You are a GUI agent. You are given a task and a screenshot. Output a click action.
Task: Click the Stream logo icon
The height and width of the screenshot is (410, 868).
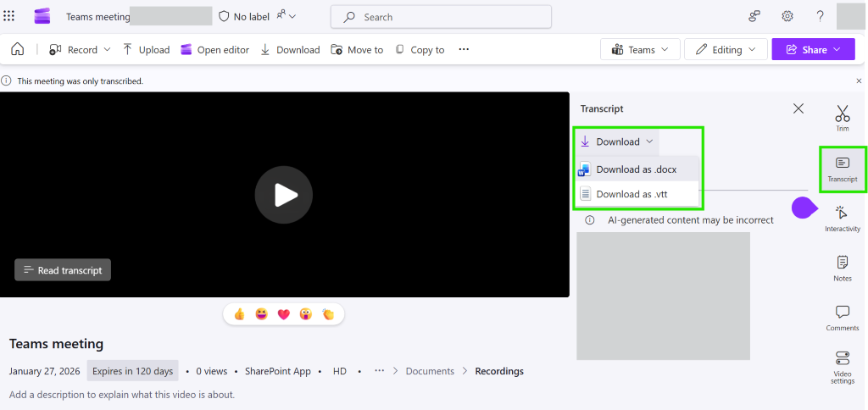coord(42,17)
